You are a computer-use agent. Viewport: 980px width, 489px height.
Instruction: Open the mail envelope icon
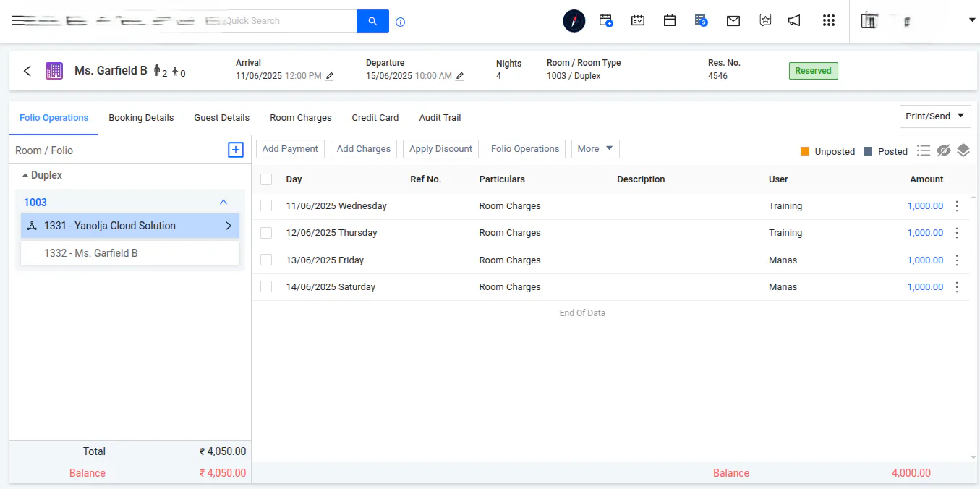[733, 21]
